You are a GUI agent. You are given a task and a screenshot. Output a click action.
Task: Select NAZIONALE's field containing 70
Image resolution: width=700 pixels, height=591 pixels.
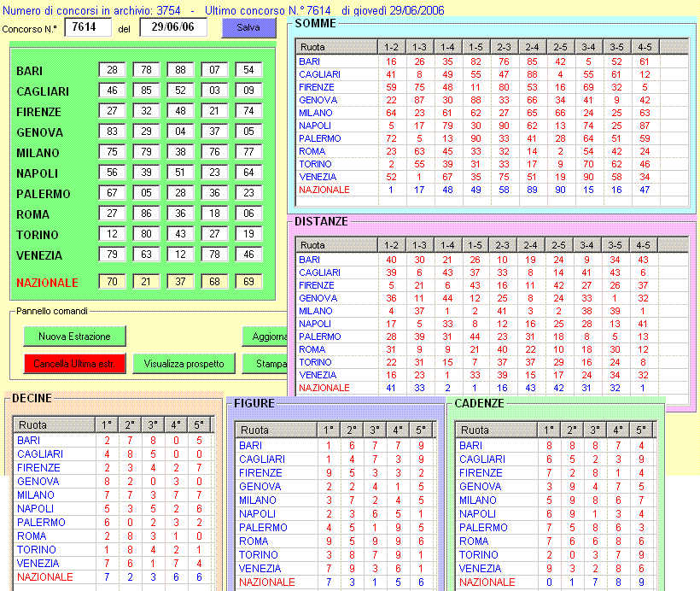click(112, 282)
